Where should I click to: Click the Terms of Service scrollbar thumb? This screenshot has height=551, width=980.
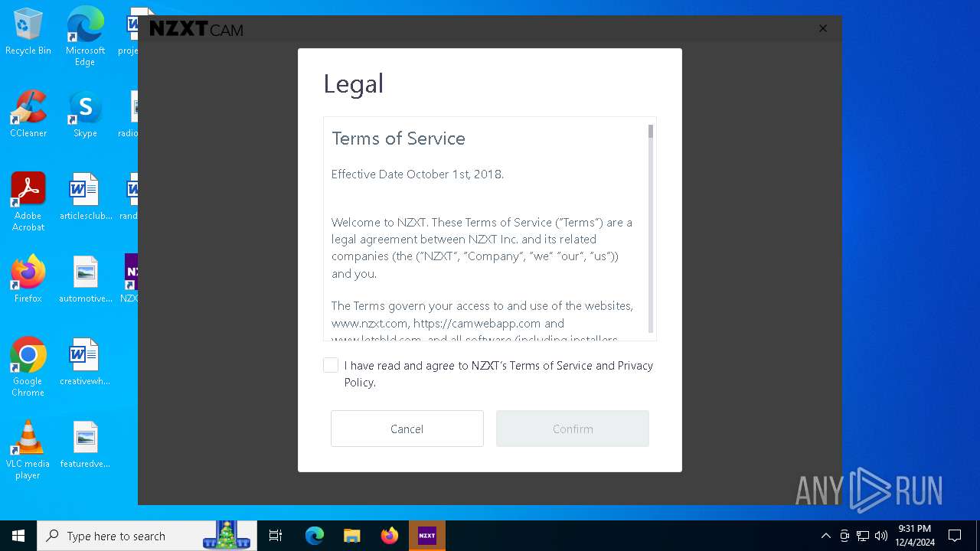(651, 132)
